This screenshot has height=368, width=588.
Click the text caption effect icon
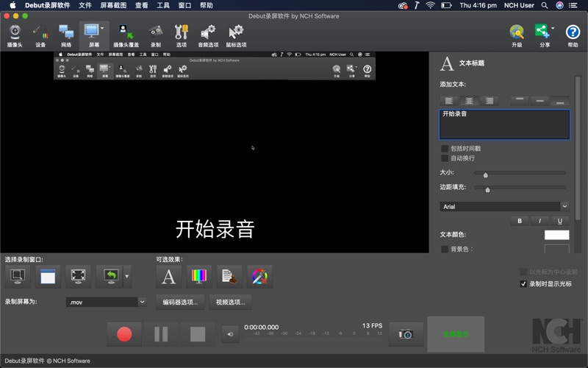coord(168,276)
